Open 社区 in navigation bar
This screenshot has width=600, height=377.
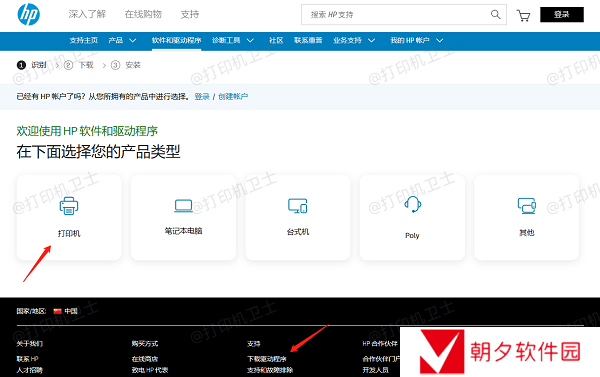point(276,40)
